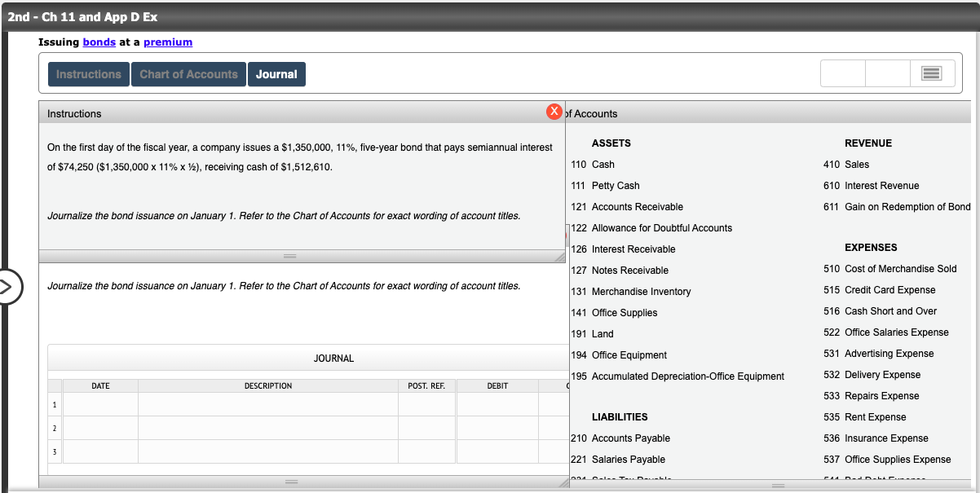Click the journal list view icon

point(932,73)
